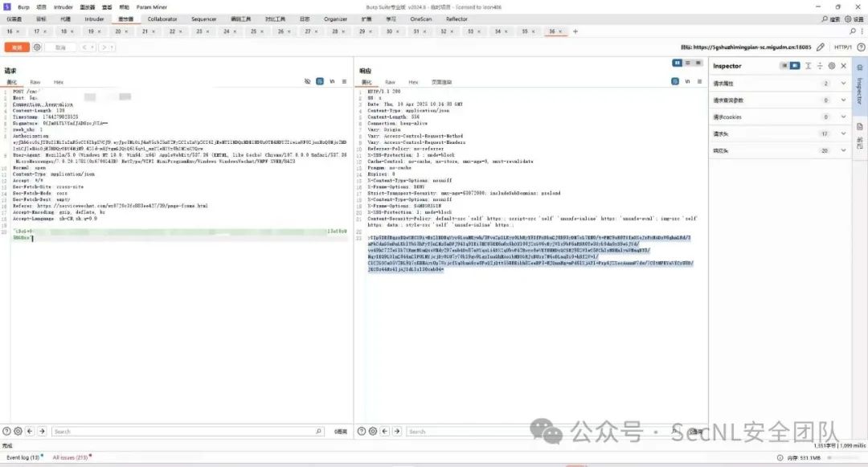Dock the Inspector in the highlighted layout
The height and width of the screenshot is (467, 868).
click(x=795, y=66)
